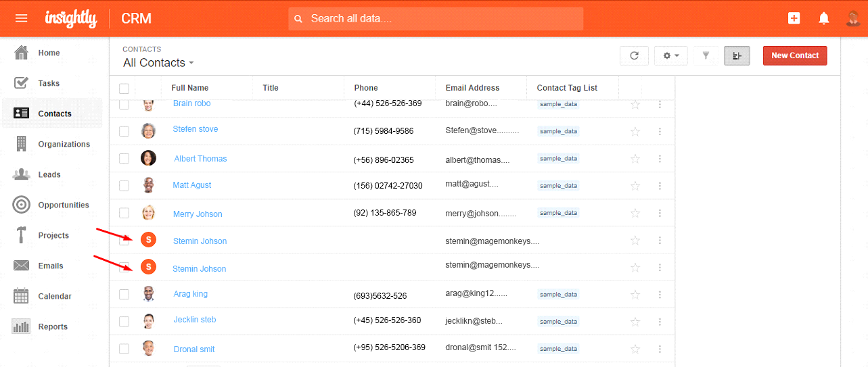Click the New Contact button
This screenshot has width=868, height=367.
[794, 55]
